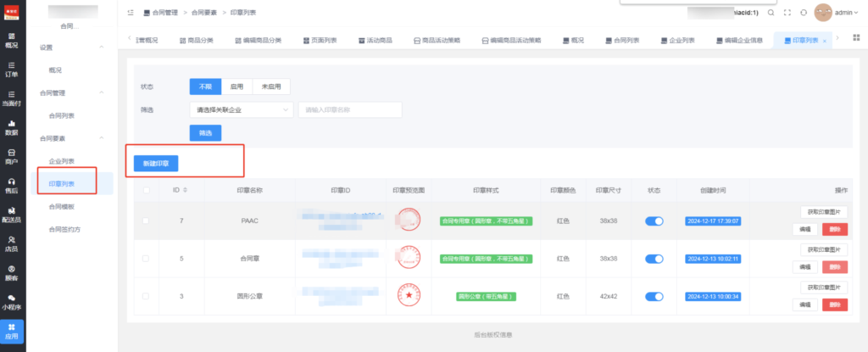Open 合同模板 in the side menu
Image resolution: width=868 pixels, height=352 pixels.
pos(62,206)
